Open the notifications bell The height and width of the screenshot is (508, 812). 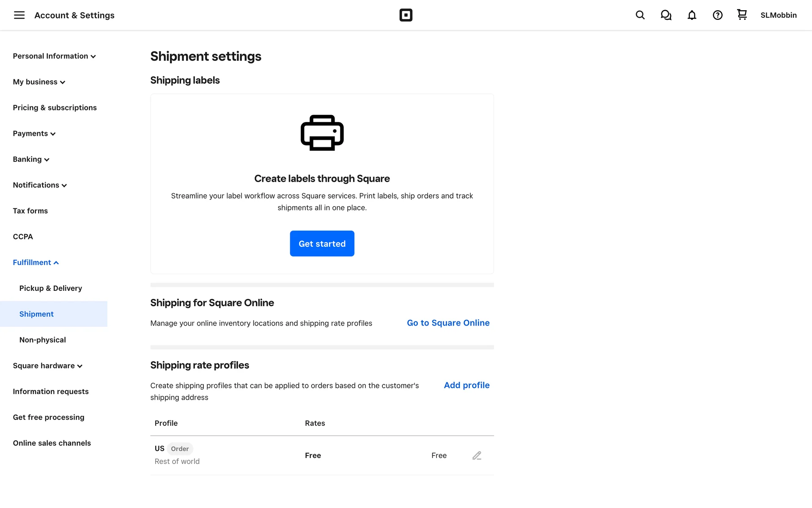tap(691, 15)
